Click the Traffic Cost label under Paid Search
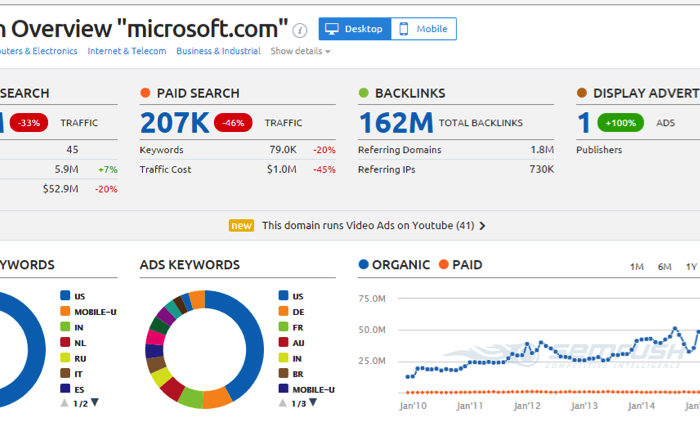This screenshot has width=700, height=432. pos(165,169)
